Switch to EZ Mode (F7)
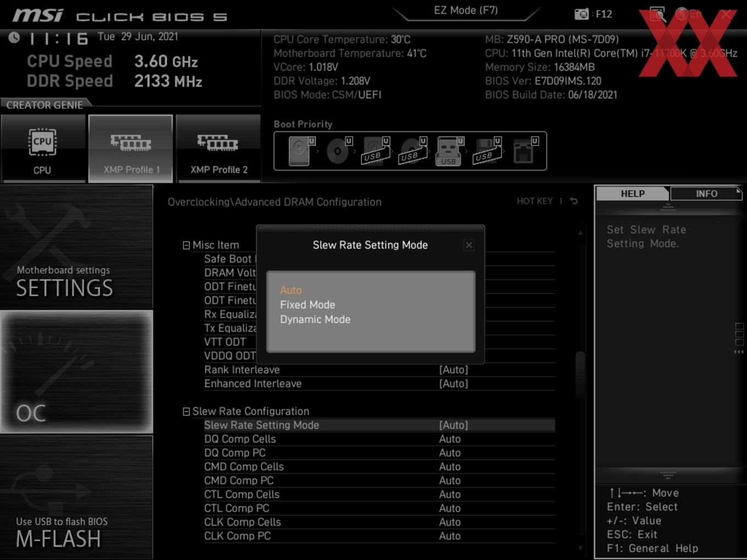 [x=466, y=10]
